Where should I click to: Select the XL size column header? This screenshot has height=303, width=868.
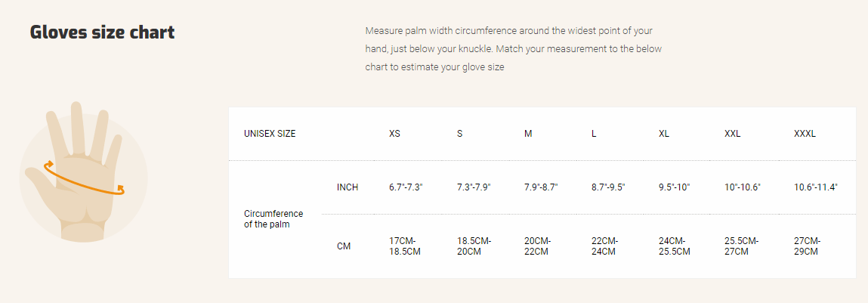coord(664,134)
